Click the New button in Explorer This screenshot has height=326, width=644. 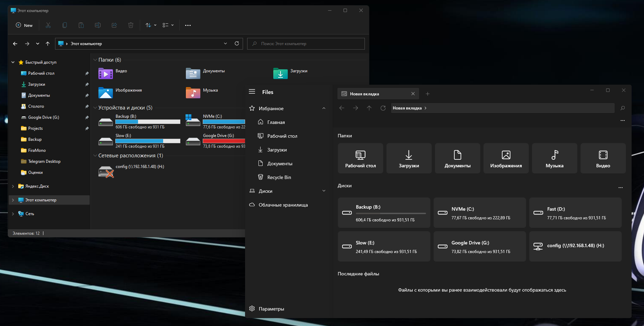coord(24,25)
